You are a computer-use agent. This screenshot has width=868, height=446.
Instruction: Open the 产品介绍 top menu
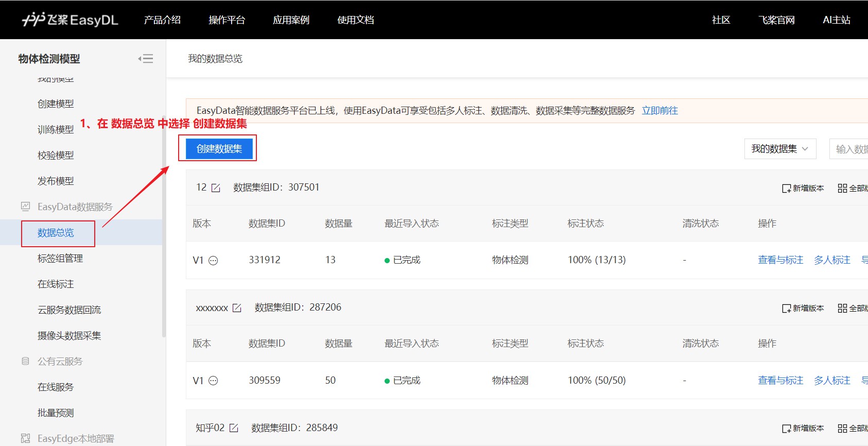click(x=162, y=20)
